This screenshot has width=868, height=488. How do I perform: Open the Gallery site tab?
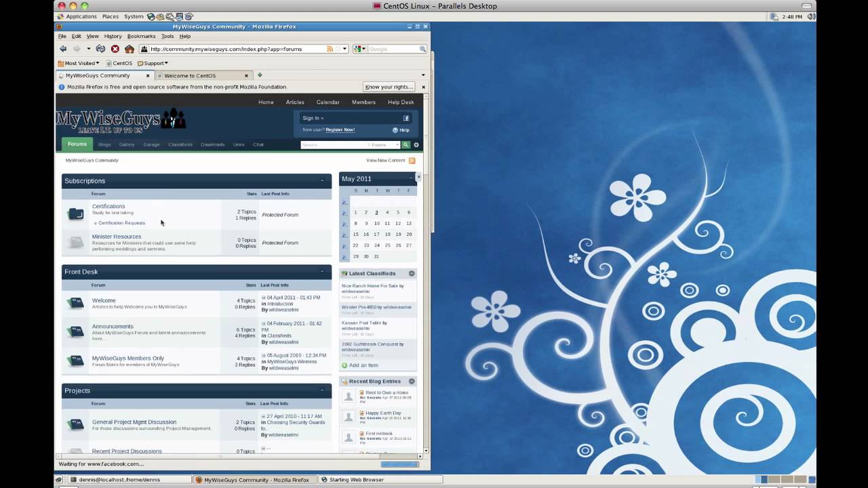pyautogui.click(x=127, y=144)
